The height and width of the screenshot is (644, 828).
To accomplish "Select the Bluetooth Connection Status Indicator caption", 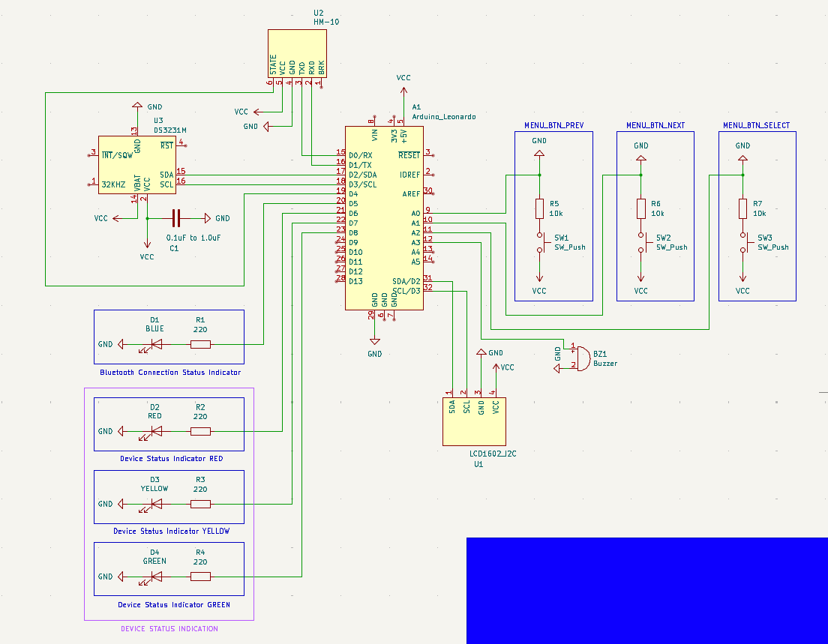I will tap(170, 373).
